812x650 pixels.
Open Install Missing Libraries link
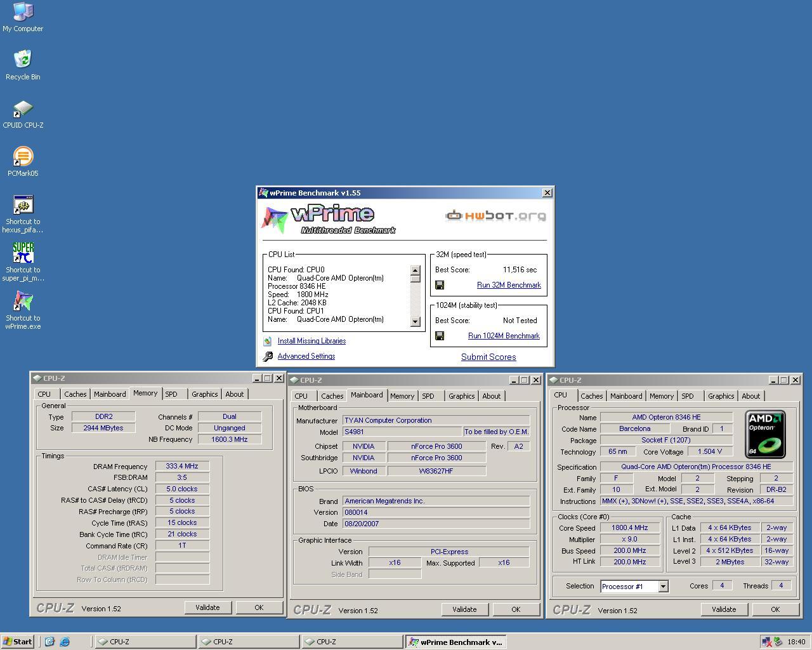311,341
